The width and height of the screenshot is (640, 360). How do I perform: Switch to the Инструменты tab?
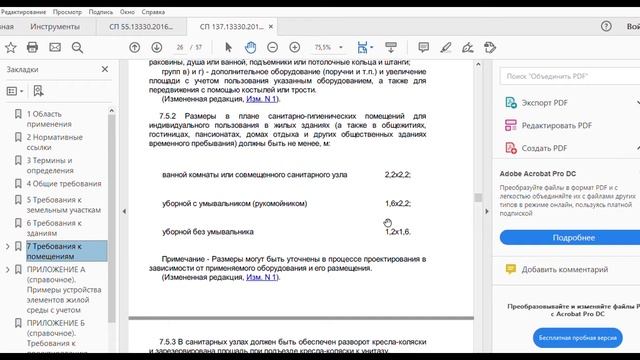click(55, 27)
